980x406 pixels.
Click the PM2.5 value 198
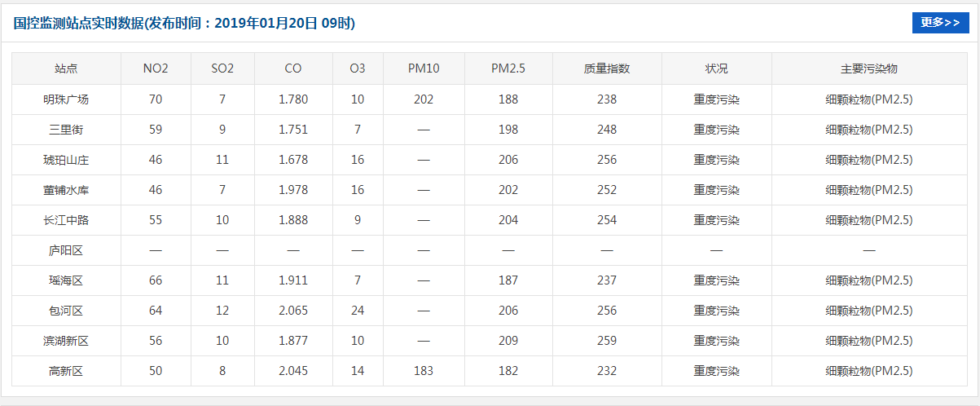(508, 130)
